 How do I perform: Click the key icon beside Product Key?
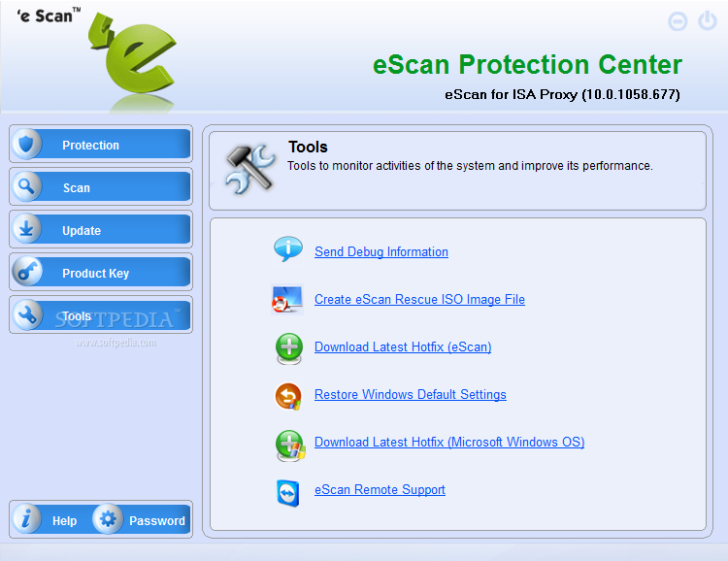[26, 272]
